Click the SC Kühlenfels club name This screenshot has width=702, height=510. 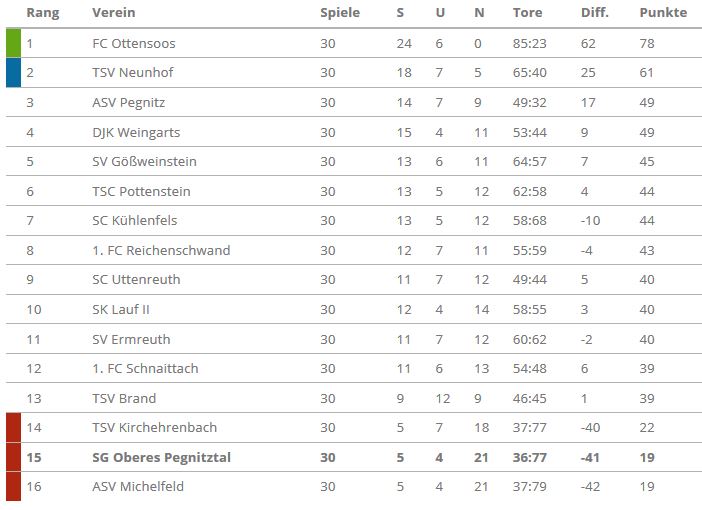click(134, 221)
